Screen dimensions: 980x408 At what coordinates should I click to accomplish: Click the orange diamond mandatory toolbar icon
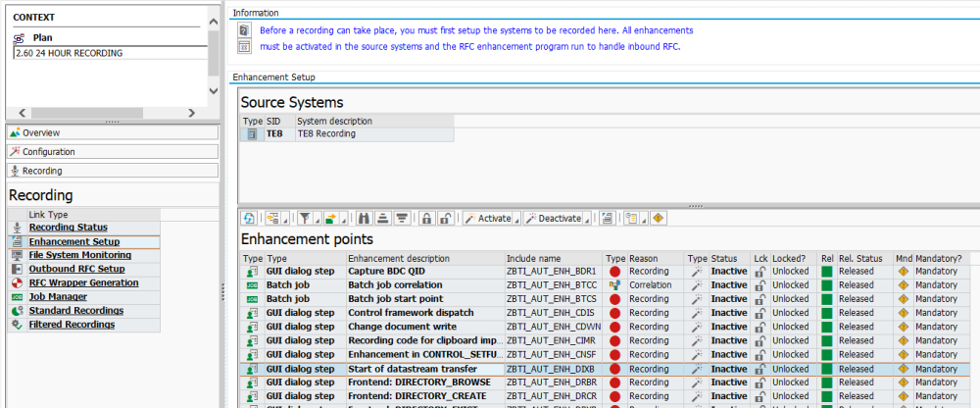coord(658,219)
